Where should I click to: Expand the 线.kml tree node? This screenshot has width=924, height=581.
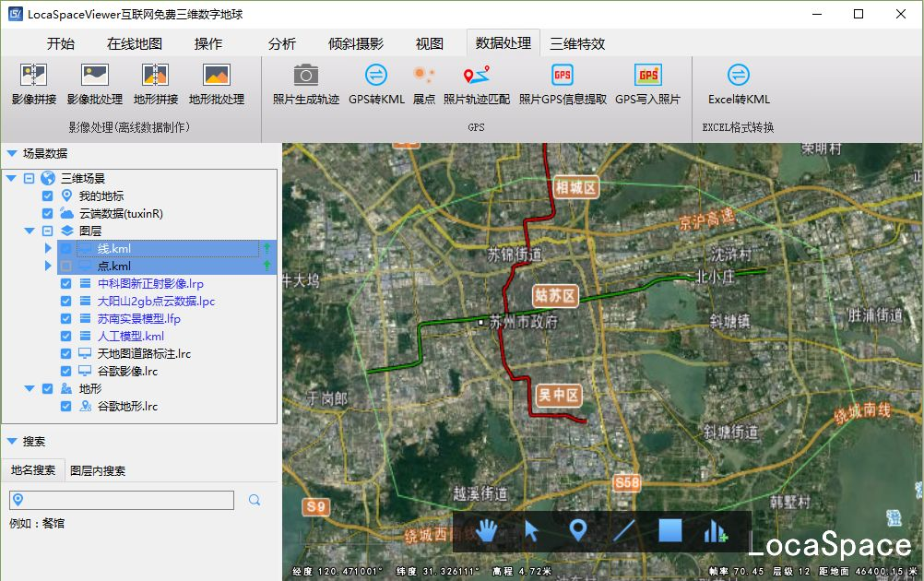48,249
